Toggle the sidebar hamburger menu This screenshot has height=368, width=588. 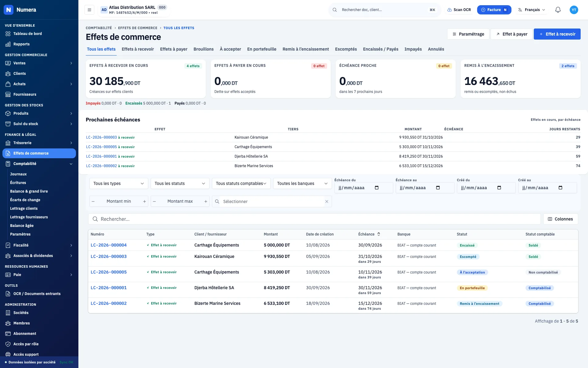(x=89, y=10)
